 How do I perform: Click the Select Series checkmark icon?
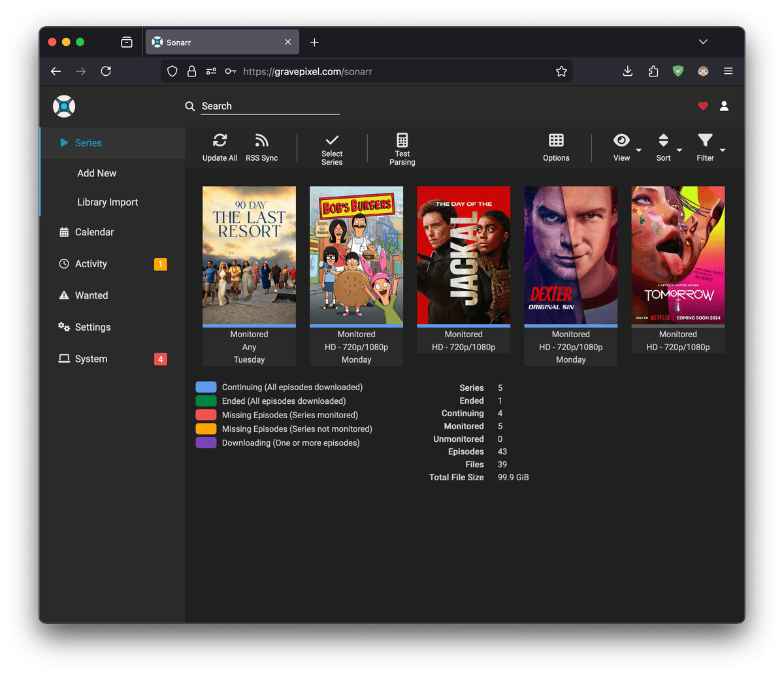click(332, 139)
